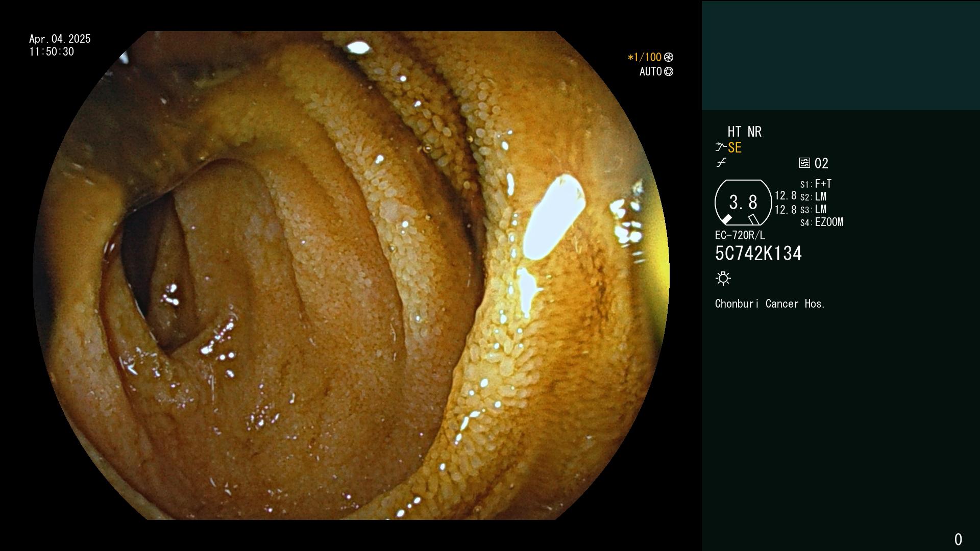Click the 0 counter at bottom right
Image resolution: width=980 pixels, height=551 pixels.
(958, 540)
